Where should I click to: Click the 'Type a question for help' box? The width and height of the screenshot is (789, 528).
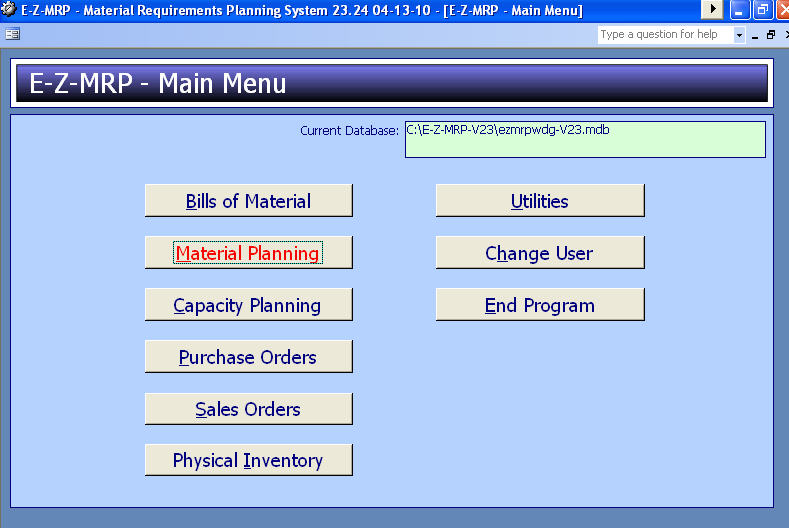(665, 34)
